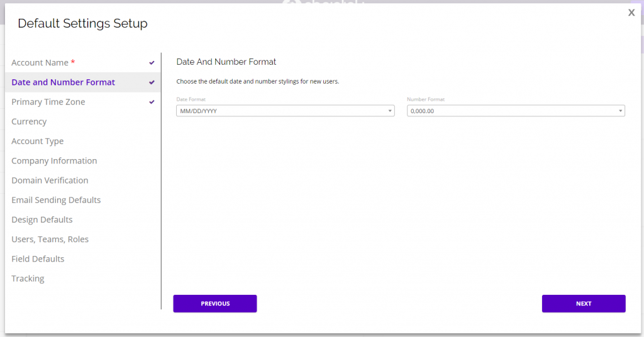Select Date and Number Format step
The image size is (644, 337).
82,82
